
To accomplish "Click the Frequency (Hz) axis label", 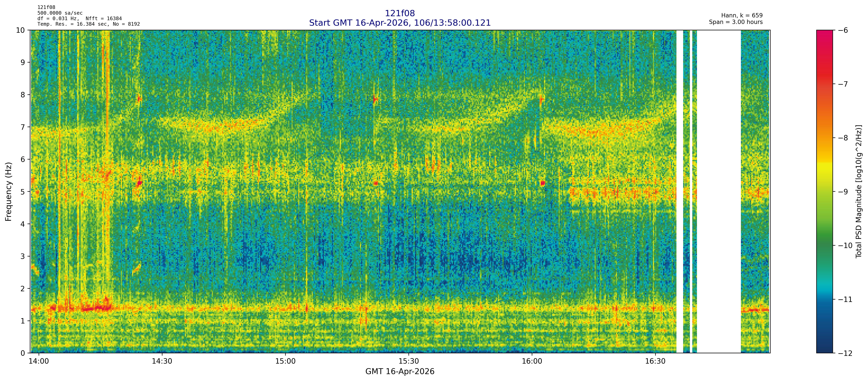I will tap(9, 192).
